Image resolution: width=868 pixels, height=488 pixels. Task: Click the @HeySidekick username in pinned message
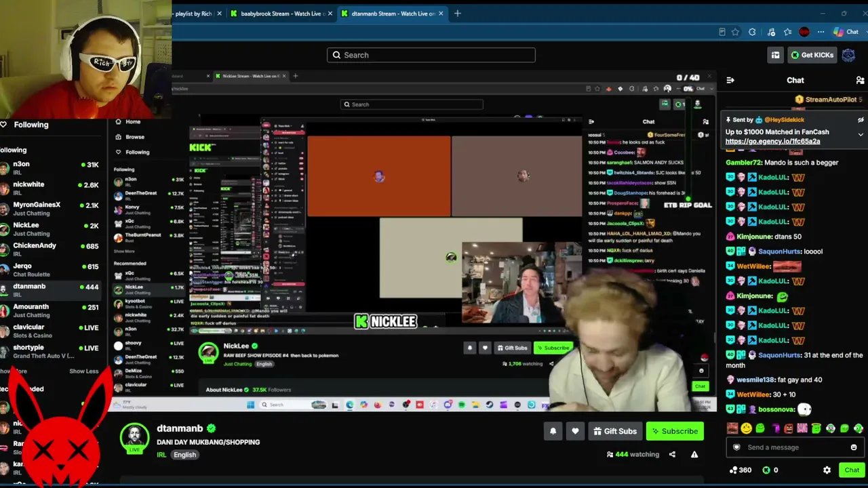click(x=784, y=120)
